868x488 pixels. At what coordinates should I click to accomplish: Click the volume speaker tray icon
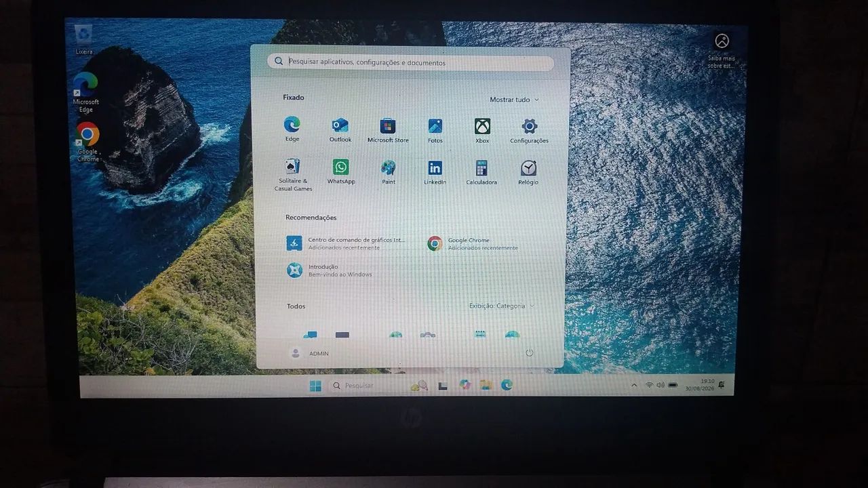(x=660, y=385)
